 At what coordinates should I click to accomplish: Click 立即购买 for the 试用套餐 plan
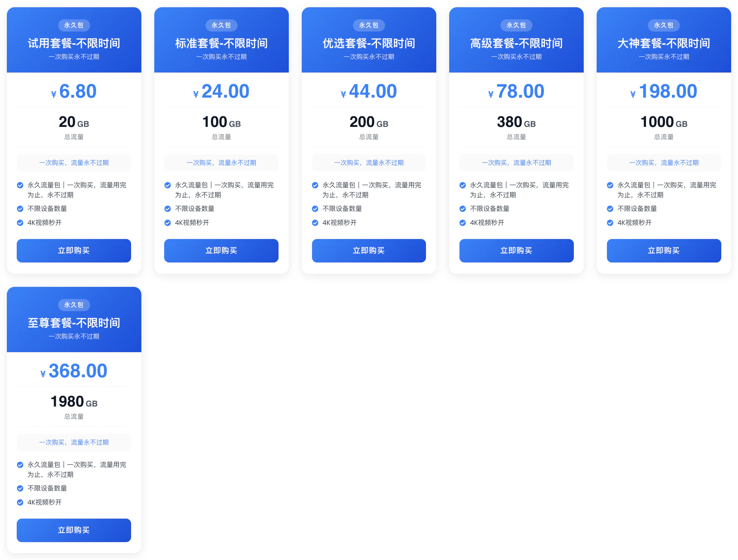tap(74, 251)
